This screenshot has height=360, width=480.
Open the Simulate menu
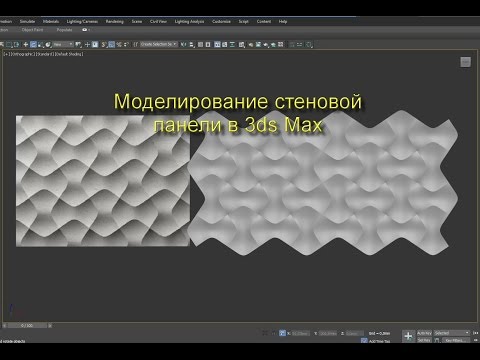pyautogui.click(x=27, y=21)
